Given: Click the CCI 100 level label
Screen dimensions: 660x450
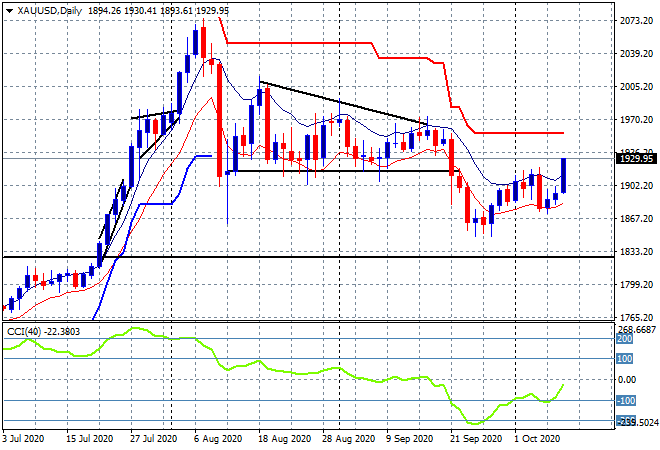Looking at the screenshot, I should (625, 359).
